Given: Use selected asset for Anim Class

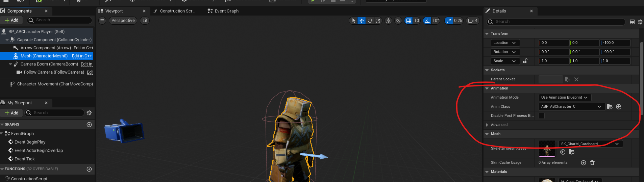Looking at the screenshot, I should 619,107.
